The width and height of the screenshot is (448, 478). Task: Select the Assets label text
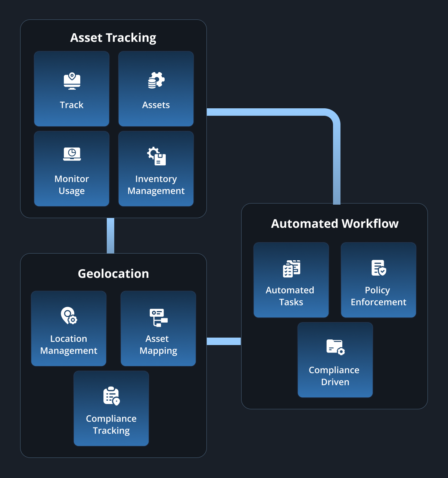pos(156,105)
